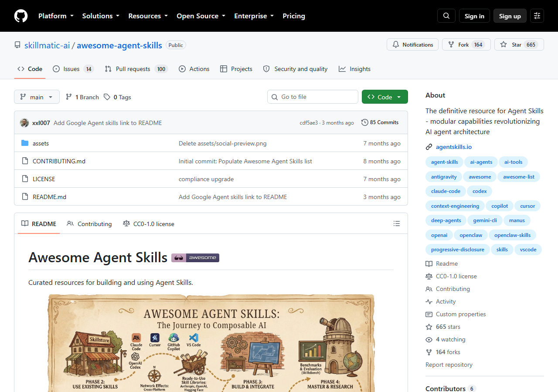
Task: Switch to the Pull requests tab
Action: coord(136,69)
